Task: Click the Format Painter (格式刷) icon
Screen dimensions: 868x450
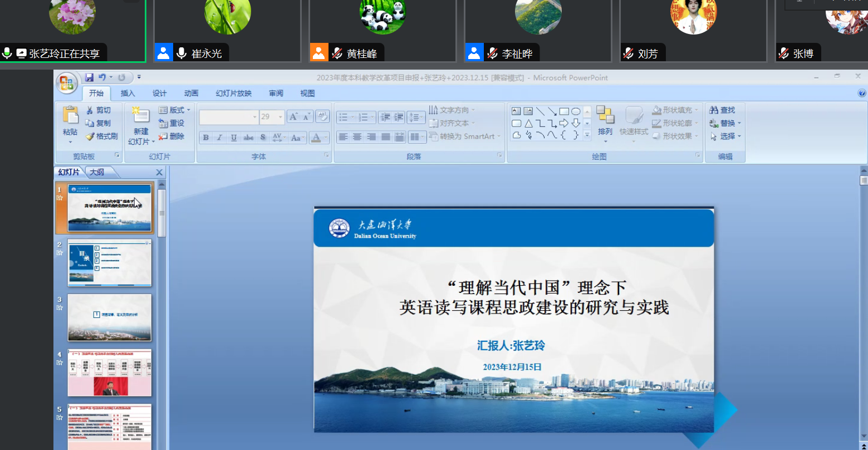Action: (90, 136)
